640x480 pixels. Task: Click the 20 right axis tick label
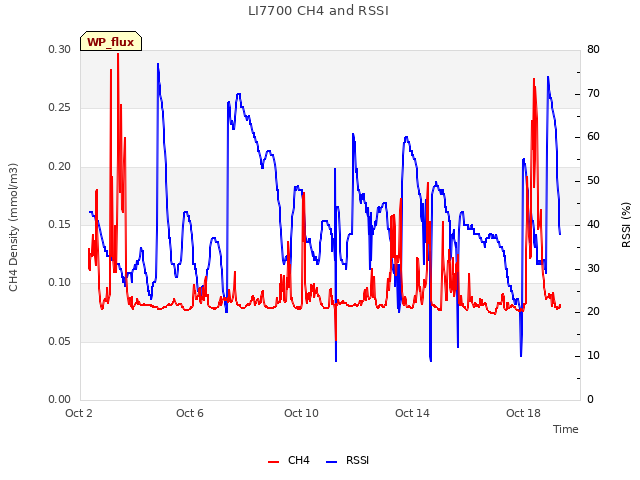(593, 312)
